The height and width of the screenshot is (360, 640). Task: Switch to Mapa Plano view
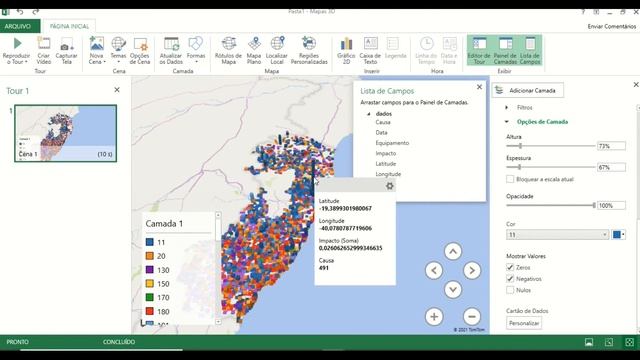coord(254,51)
